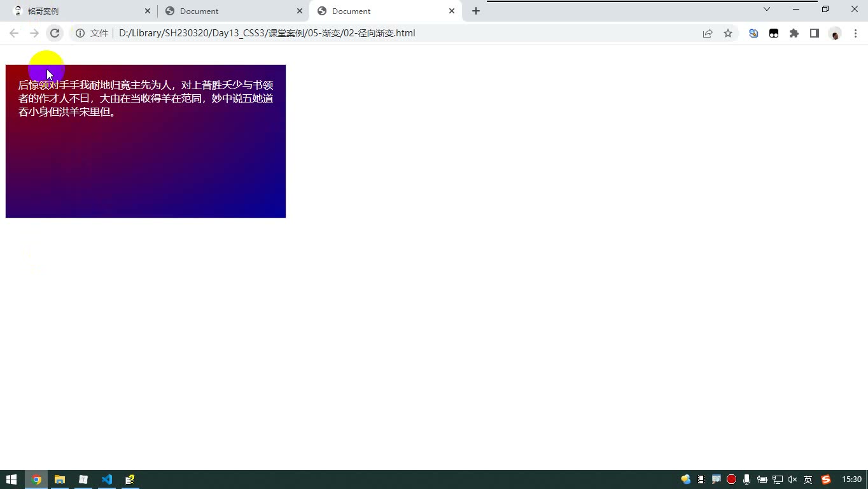Viewport: 868px width, 489px height.
Task: Click the red-to-blue gradient box
Action: pos(146,141)
